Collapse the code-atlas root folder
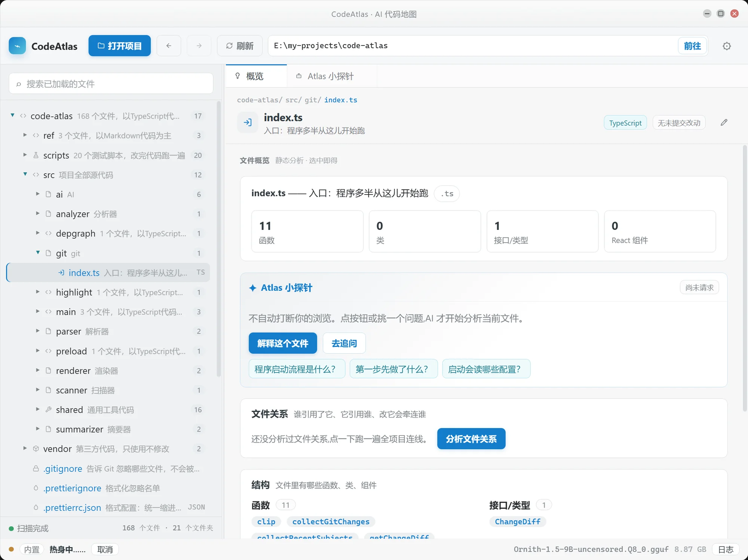 13,116
